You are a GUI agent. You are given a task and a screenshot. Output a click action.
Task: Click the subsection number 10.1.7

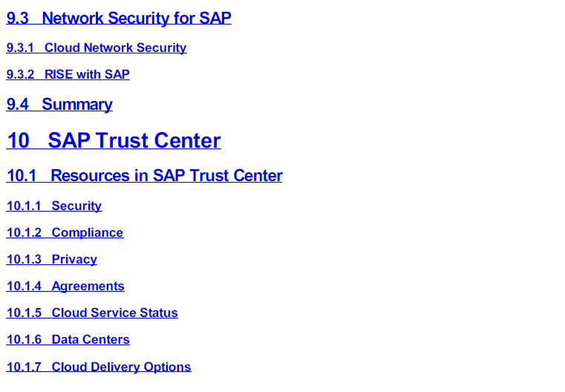click(24, 367)
